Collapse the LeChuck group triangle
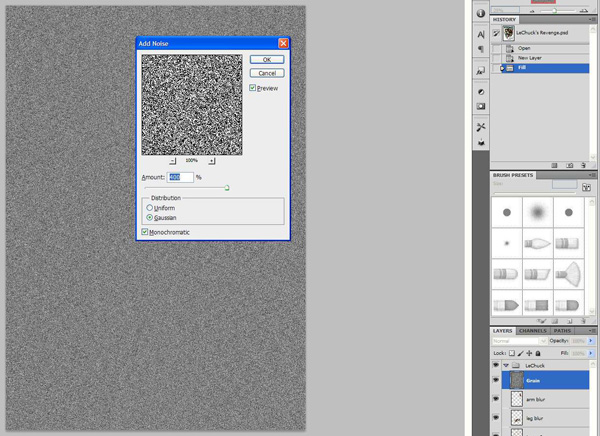The image size is (600, 436). click(506, 365)
